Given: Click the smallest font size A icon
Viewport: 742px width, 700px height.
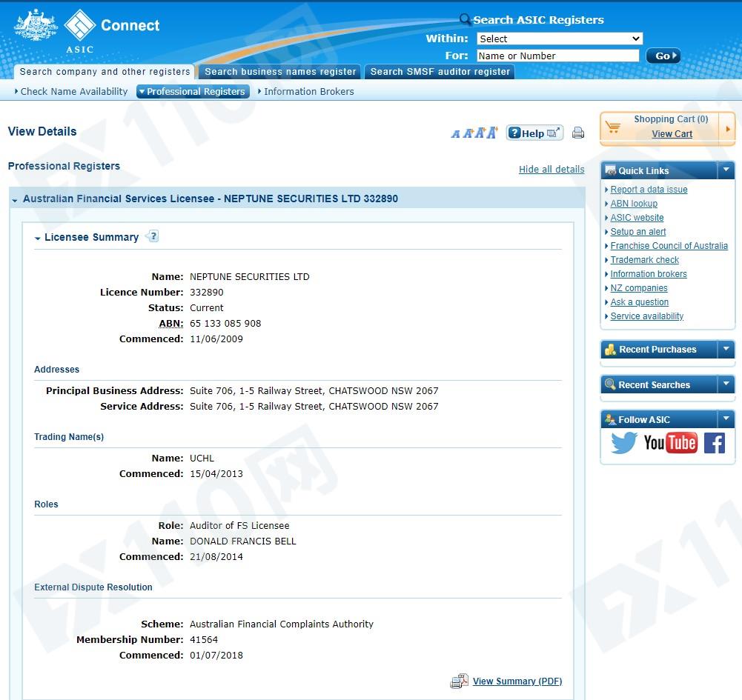Looking at the screenshot, I should [455, 134].
